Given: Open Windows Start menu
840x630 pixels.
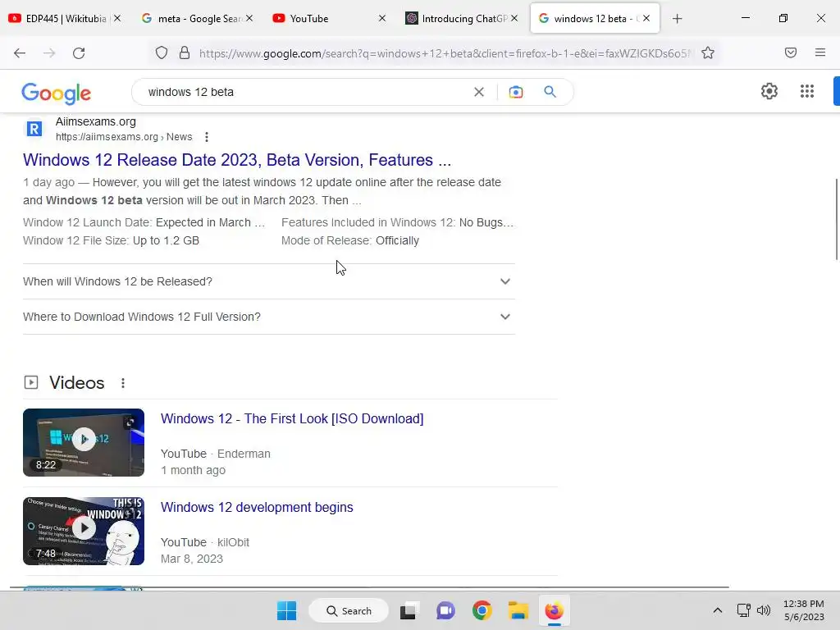Looking at the screenshot, I should (286, 610).
